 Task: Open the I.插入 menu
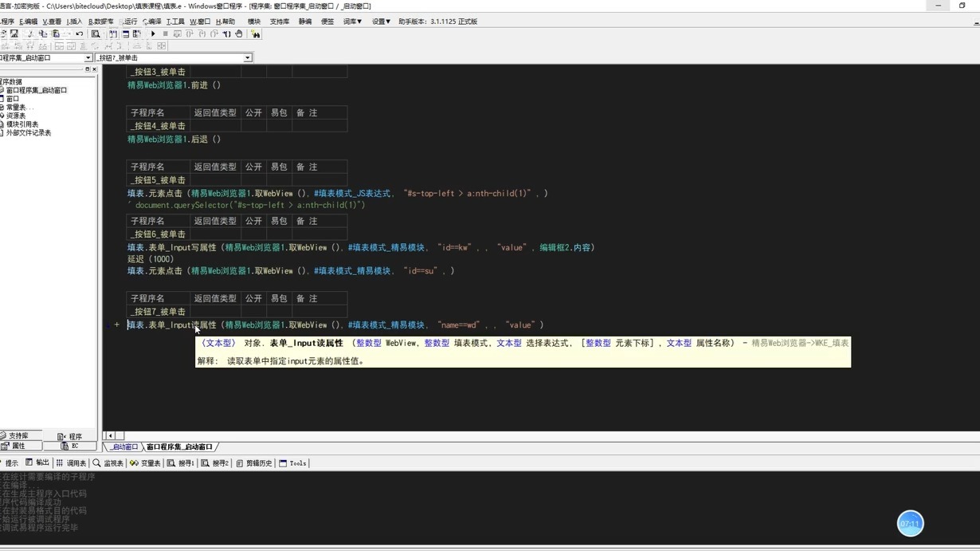(x=74, y=22)
